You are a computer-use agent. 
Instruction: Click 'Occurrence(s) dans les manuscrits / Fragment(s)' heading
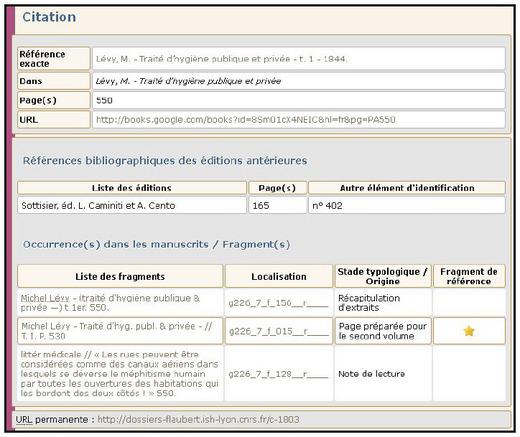pyautogui.click(x=156, y=244)
